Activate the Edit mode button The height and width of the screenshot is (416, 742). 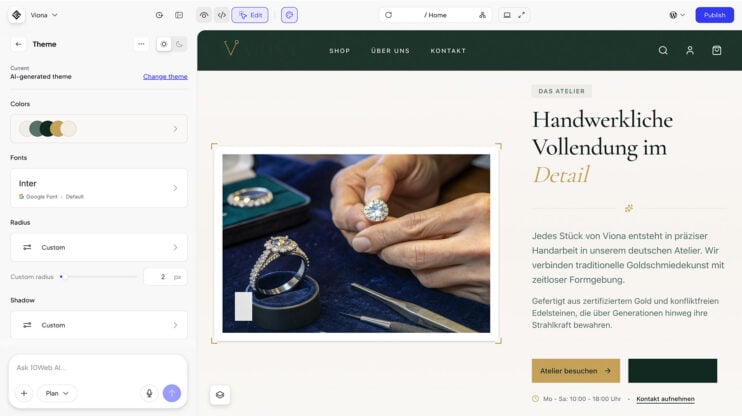pos(250,15)
